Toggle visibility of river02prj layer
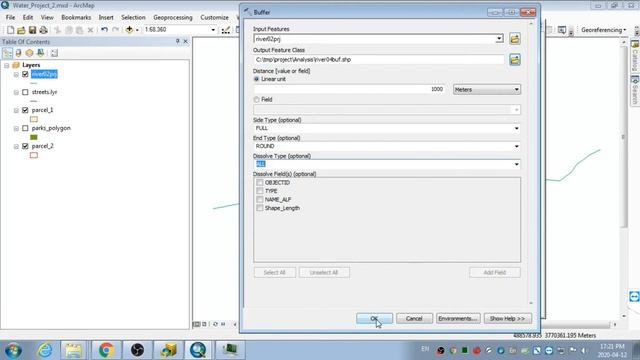Screen dimensions: 640x360 tap(25, 74)
